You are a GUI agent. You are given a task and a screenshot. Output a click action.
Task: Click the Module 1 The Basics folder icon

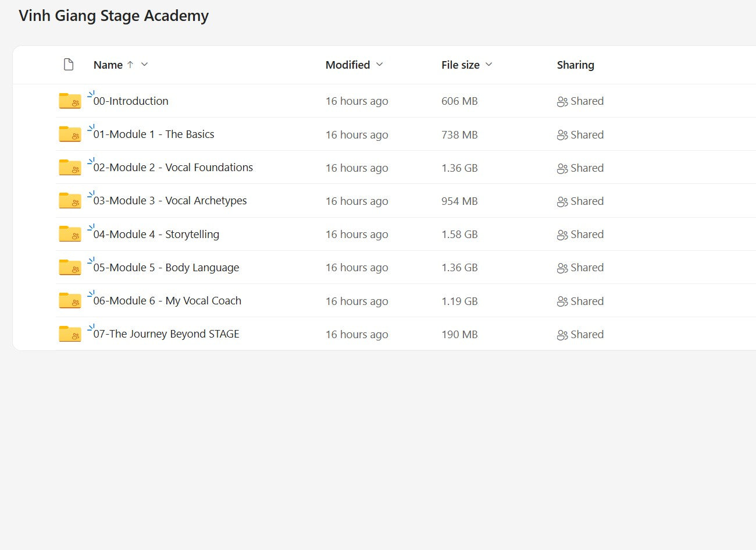(x=70, y=134)
